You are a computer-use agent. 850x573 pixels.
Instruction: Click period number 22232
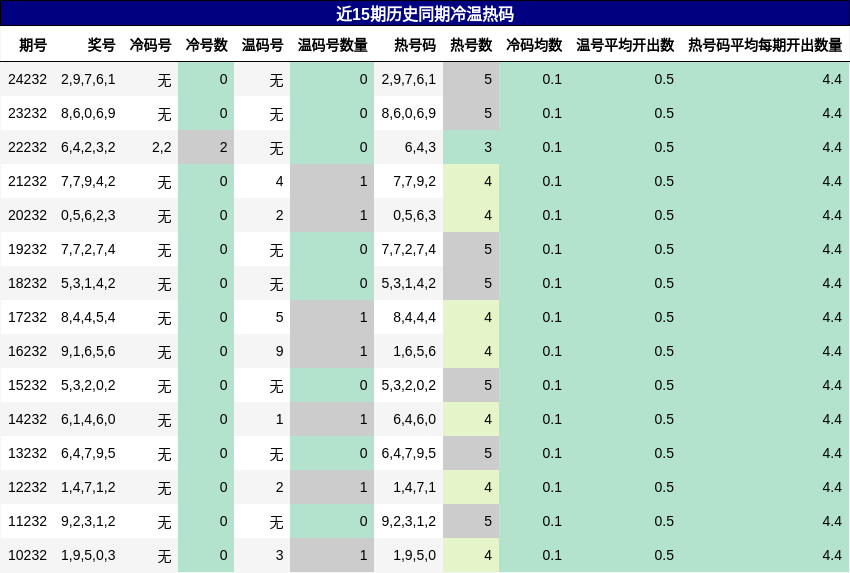28,147
